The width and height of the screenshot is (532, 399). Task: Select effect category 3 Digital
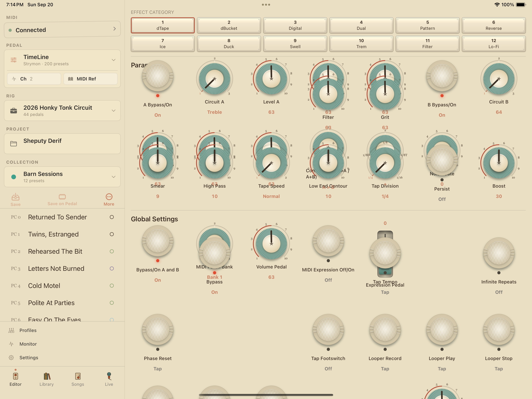click(x=295, y=25)
